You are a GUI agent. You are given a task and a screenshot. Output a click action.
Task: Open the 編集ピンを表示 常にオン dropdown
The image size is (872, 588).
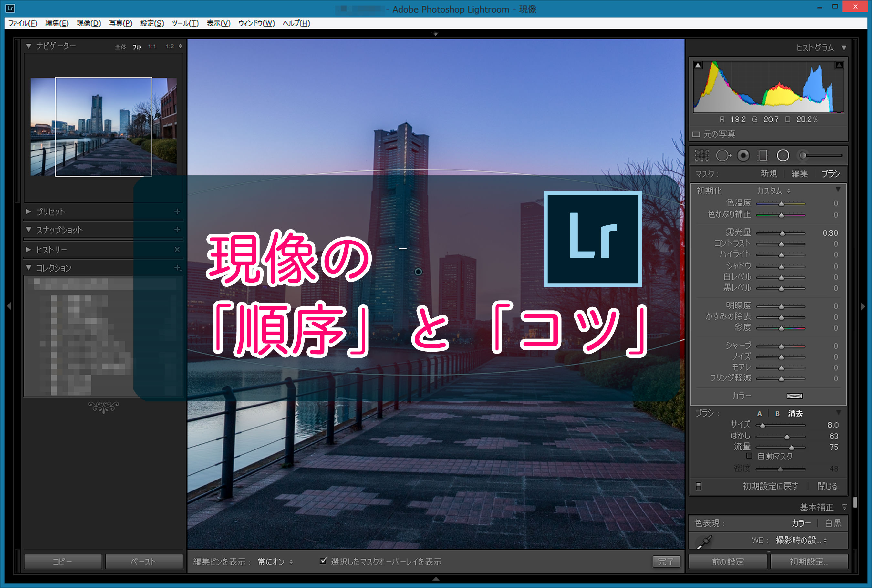[x=275, y=562]
